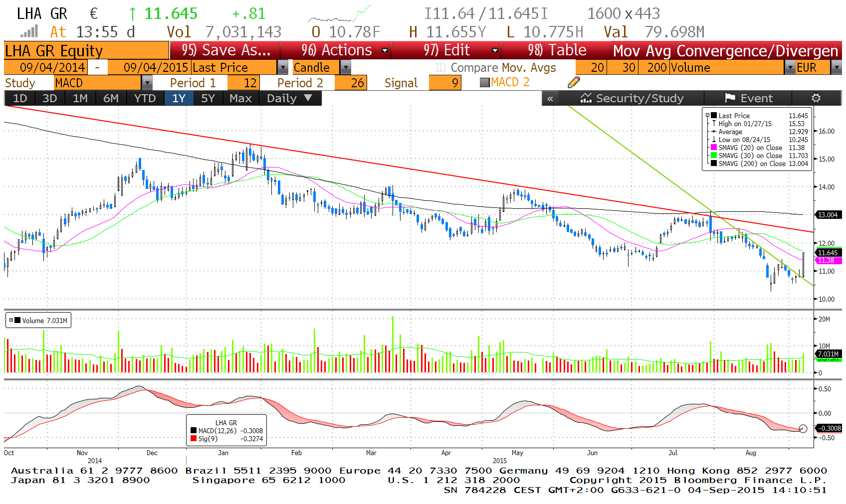This screenshot has width=846, height=504.
Task: Expand the Edit menu
Action: pos(446,50)
